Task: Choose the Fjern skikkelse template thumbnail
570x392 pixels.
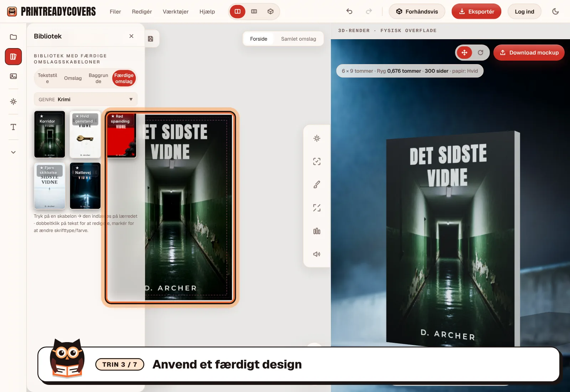Action: [50, 186]
